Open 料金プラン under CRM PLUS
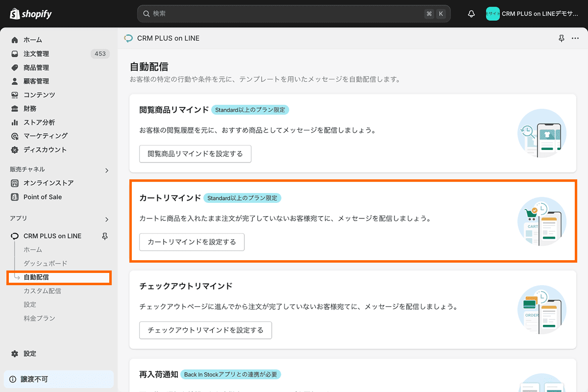 click(x=39, y=318)
